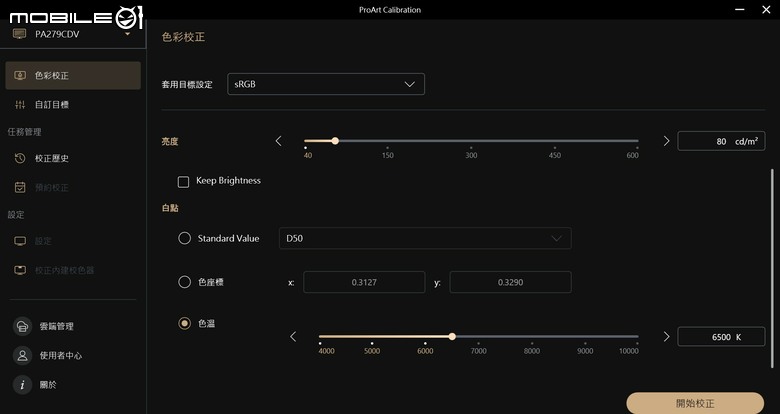The height and width of the screenshot is (414, 780).
Task: Open 雲端管理 cloud management
Action: tap(56, 326)
